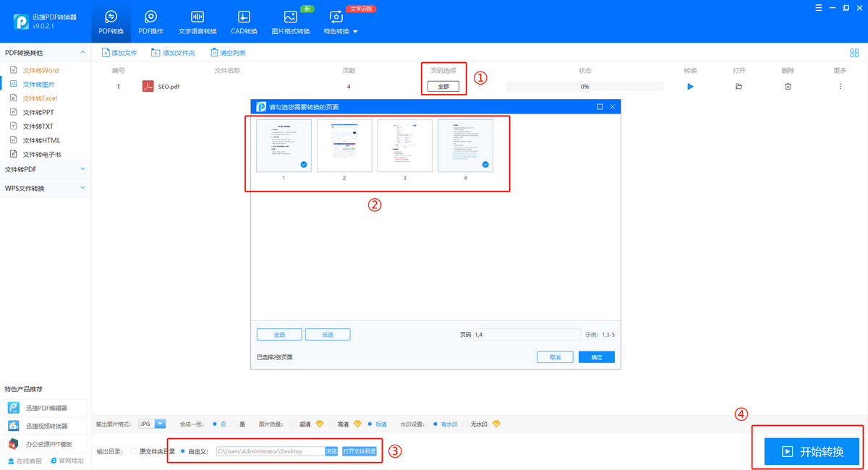Click 全部 page selection button for SEO.pdf
The width and height of the screenshot is (868, 470).
[x=443, y=87]
